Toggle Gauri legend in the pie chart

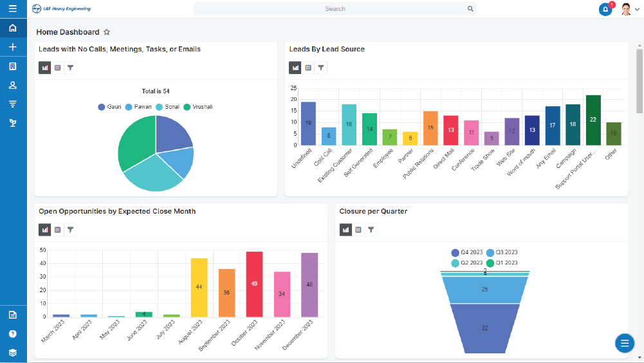coord(110,107)
